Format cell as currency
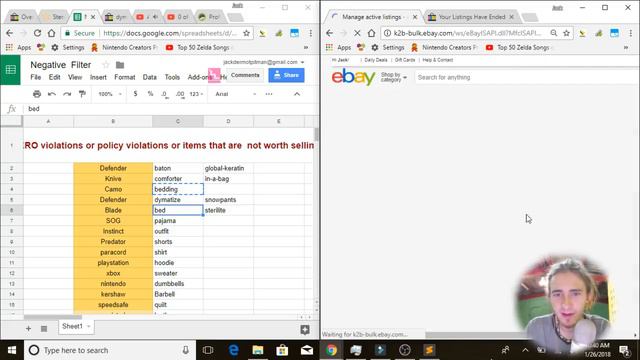This screenshot has height=360, width=640. (135, 94)
